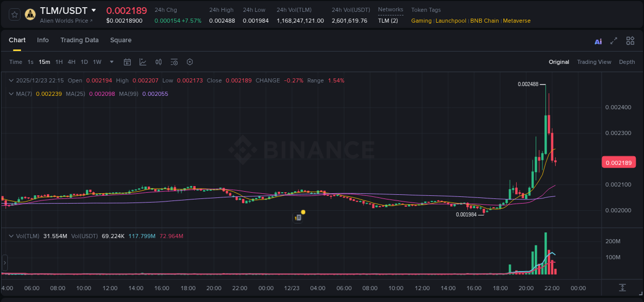Switch the chart to Depth view
Viewport: 644px width, 302px height.
[x=627, y=62]
